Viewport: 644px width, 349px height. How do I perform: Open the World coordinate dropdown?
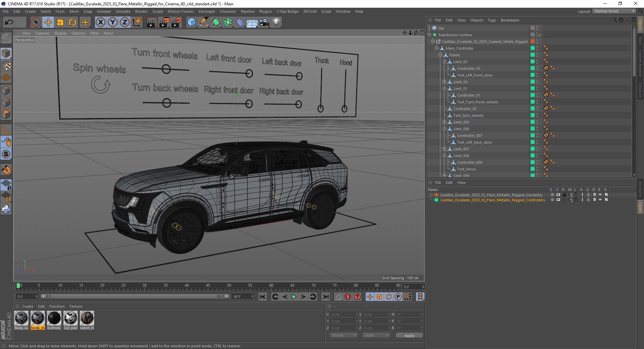point(344,335)
